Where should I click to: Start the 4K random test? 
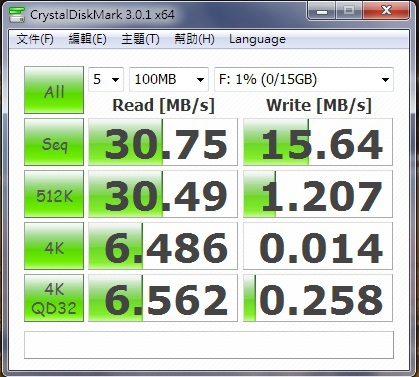54,246
